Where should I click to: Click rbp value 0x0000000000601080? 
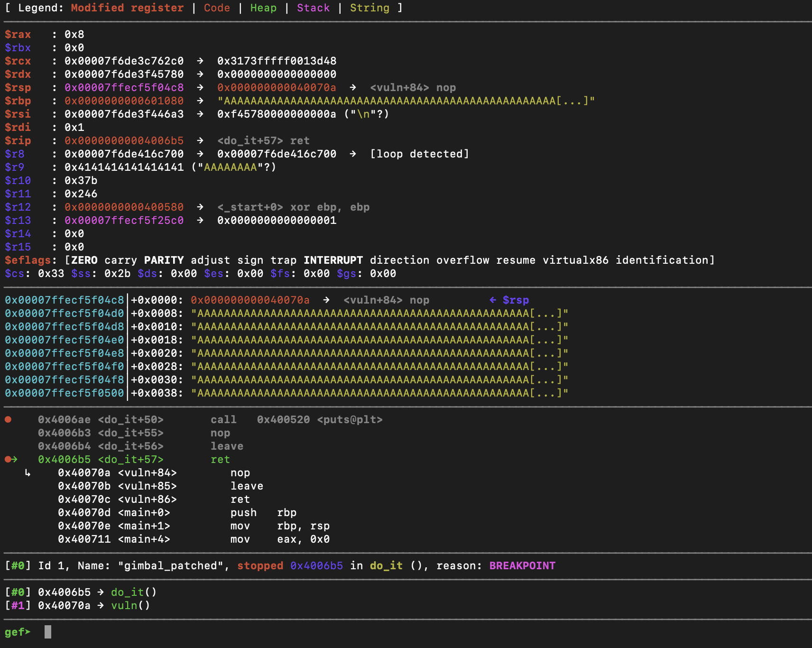124,101
